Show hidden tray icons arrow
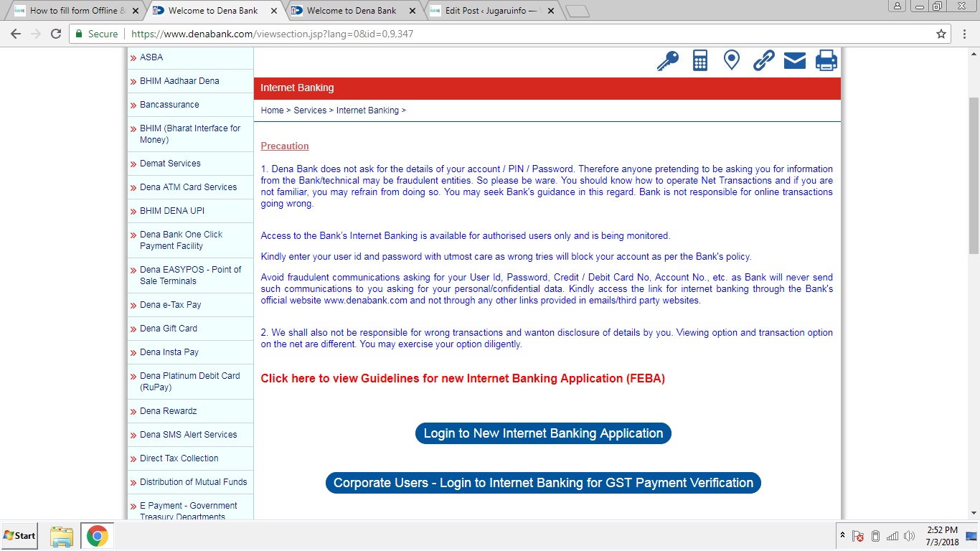The width and height of the screenshot is (980, 551). coord(842,535)
